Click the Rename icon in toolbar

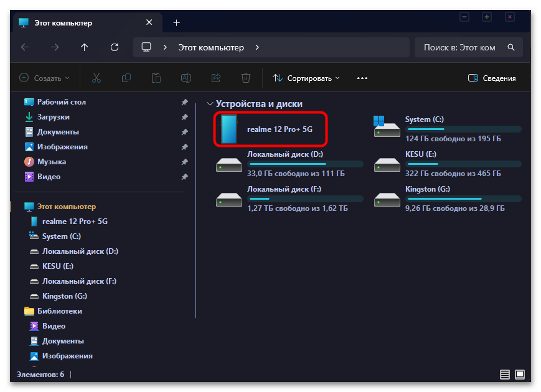[186, 78]
